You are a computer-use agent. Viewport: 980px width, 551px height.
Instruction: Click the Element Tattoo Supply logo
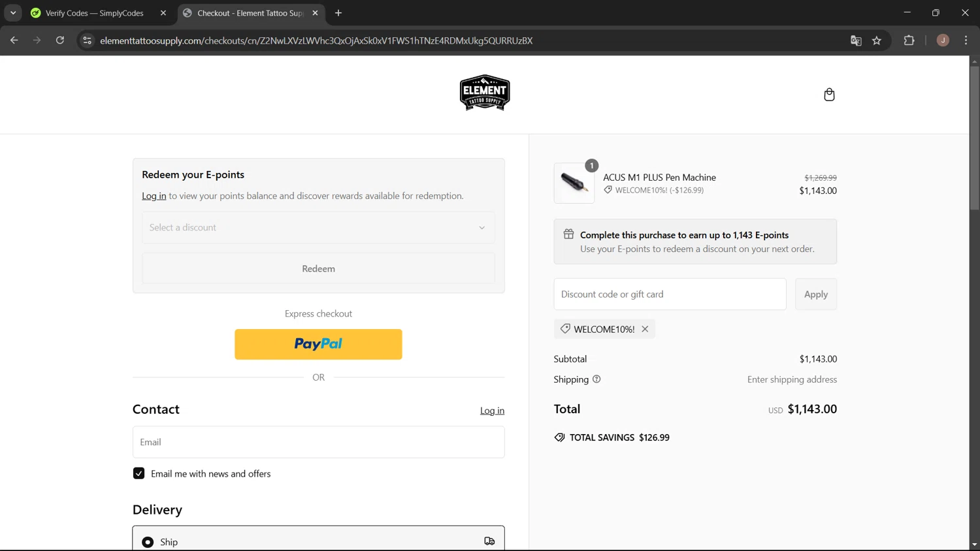click(485, 93)
